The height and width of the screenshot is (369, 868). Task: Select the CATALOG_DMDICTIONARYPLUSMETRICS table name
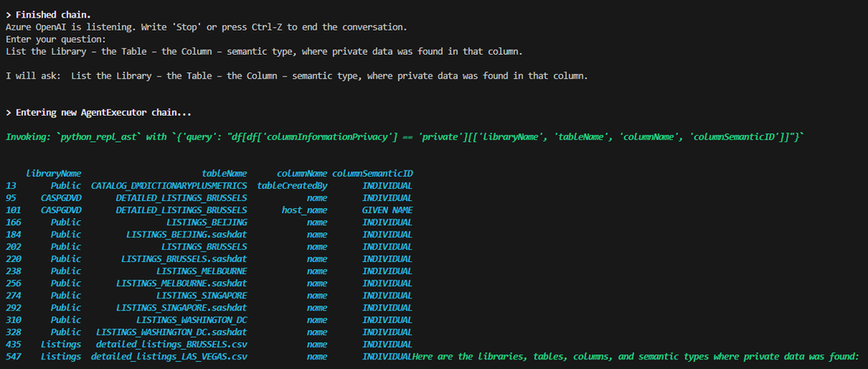169,186
